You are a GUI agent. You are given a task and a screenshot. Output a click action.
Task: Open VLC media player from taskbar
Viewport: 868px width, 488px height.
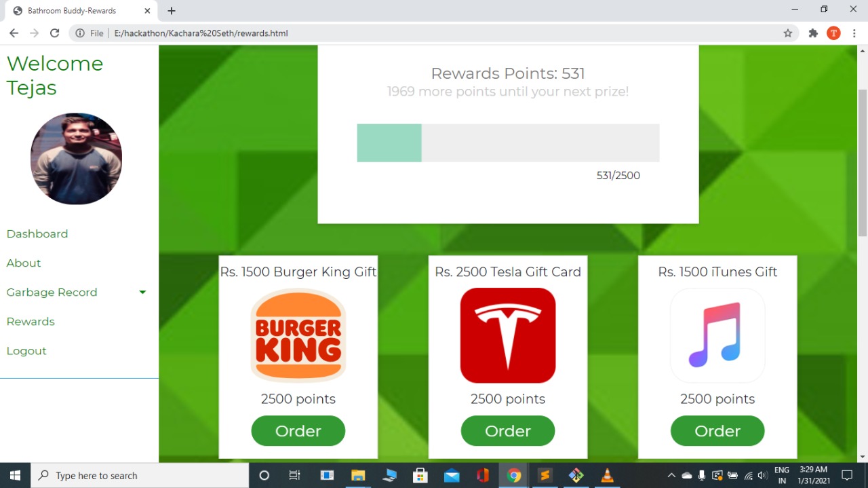click(608, 475)
